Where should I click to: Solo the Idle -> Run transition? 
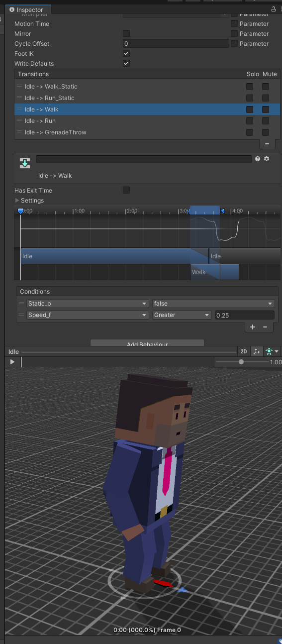click(x=250, y=120)
